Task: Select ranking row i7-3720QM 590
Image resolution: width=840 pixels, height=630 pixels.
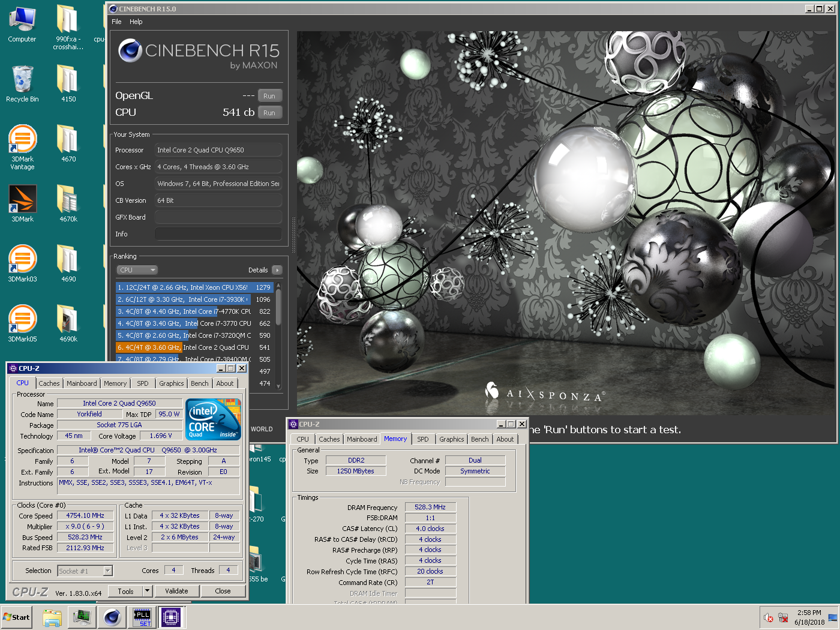Action: click(x=194, y=335)
